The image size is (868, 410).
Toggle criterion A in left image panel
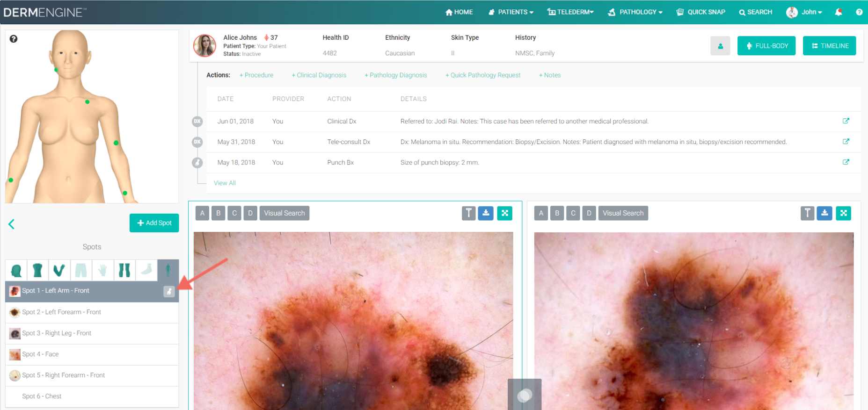202,213
